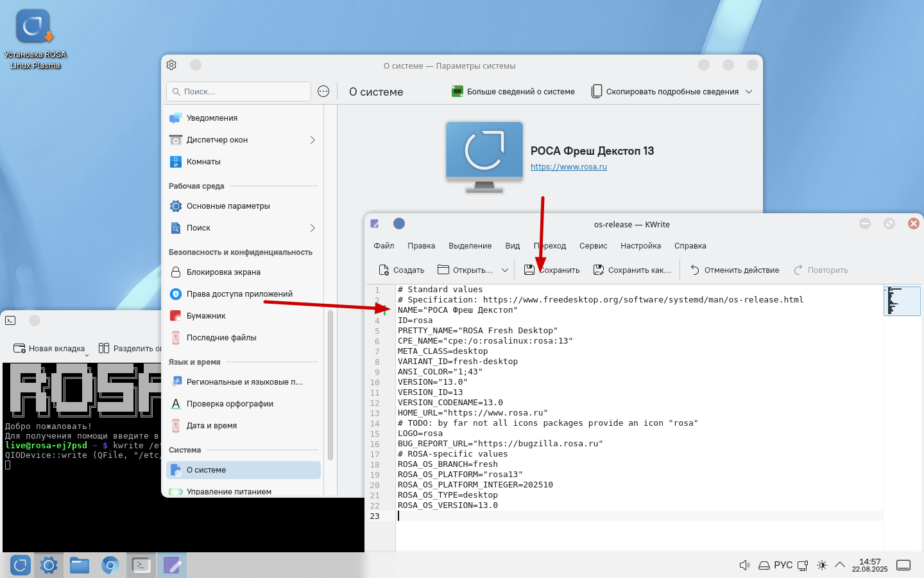The width and height of the screenshot is (924, 578).
Task: Open the Правка menu in KWrite
Action: point(421,246)
